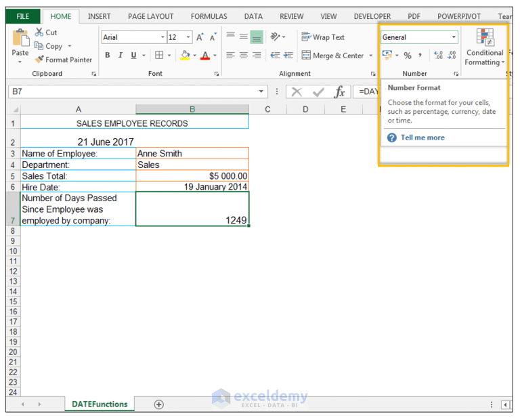Image resolution: width=520 pixels, height=420 pixels.
Task: Center text horizontally
Action: click(244, 55)
